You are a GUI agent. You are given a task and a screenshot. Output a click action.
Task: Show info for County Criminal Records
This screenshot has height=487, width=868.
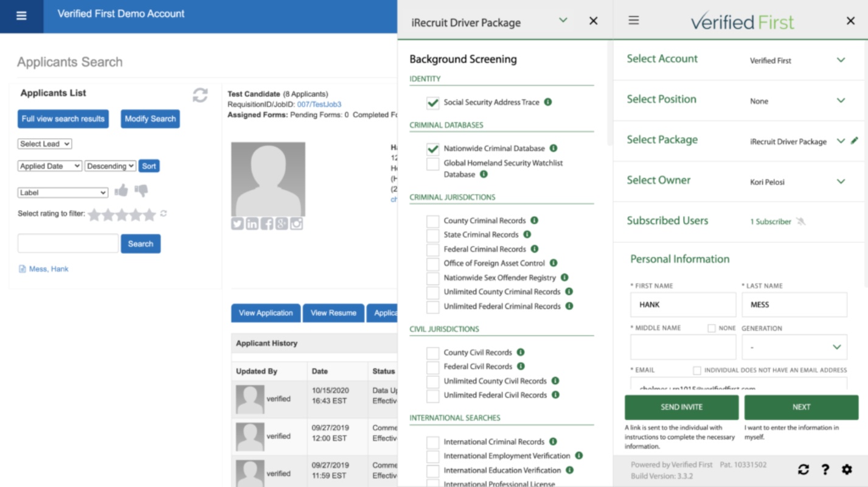tap(535, 220)
